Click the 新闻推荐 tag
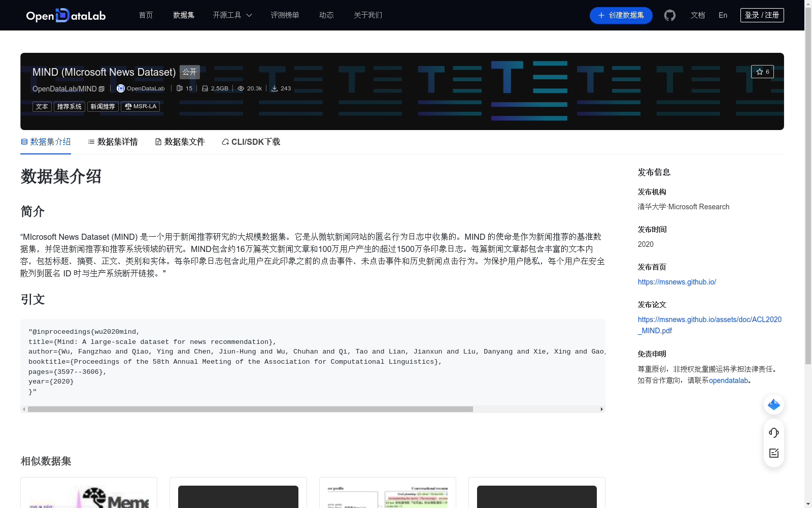The width and height of the screenshot is (812, 508). click(x=103, y=107)
